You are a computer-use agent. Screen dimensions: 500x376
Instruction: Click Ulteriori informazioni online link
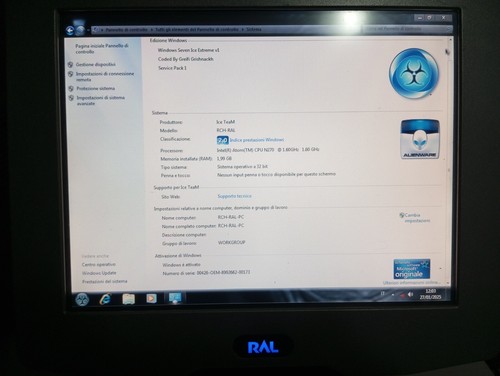pyautogui.click(x=411, y=283)
